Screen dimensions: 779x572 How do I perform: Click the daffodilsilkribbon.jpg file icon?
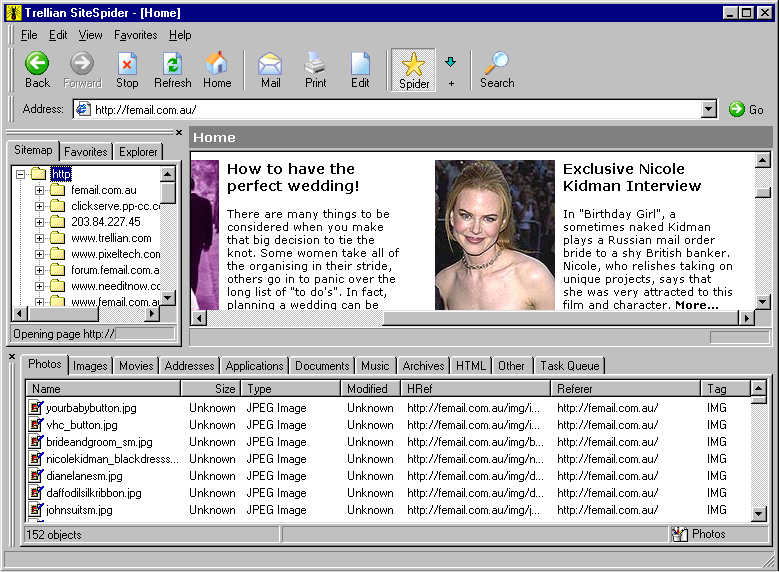pos(36,492)
